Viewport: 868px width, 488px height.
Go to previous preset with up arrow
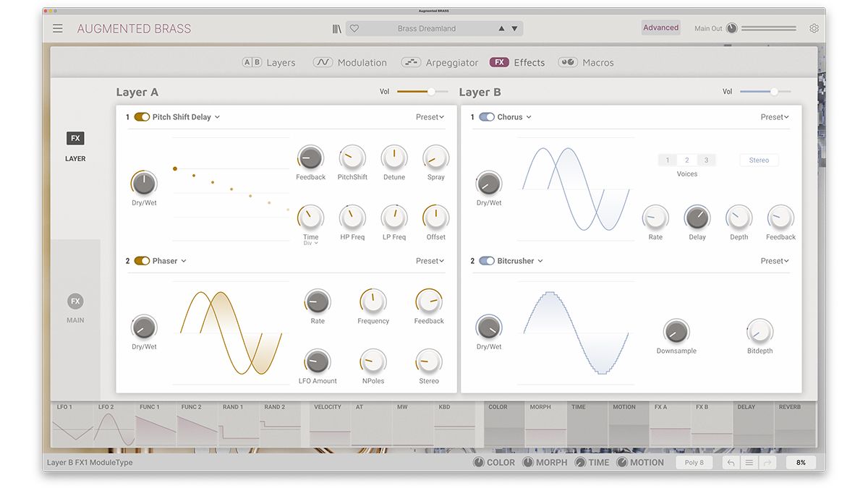pyautogui.click(x=501, y=29)
